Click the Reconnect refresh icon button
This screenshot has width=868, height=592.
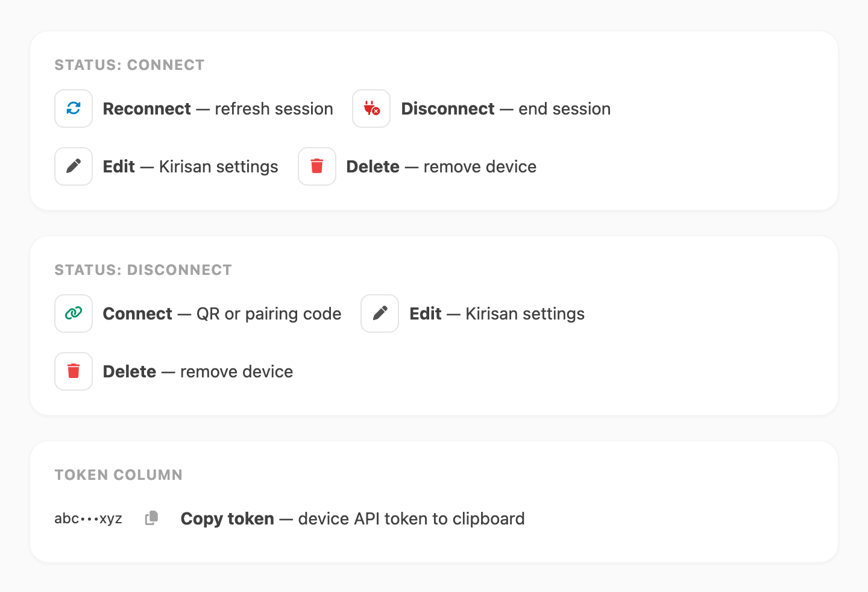74,109
